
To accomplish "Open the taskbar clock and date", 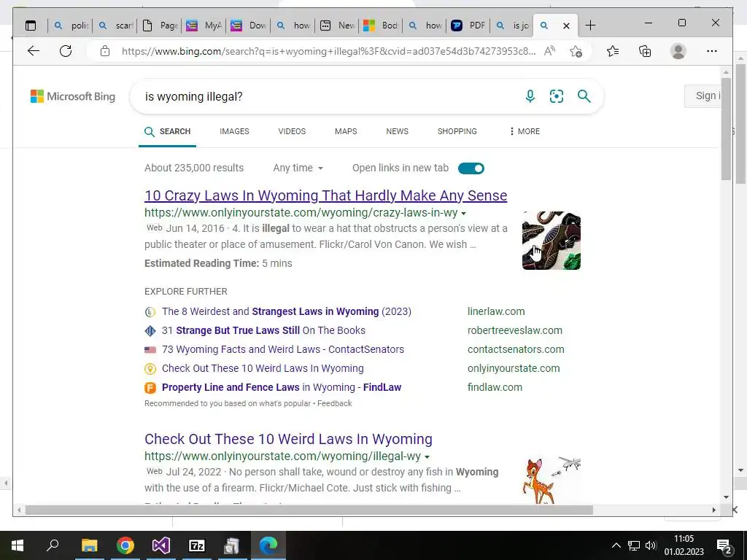I will click(x=684, y=545).
